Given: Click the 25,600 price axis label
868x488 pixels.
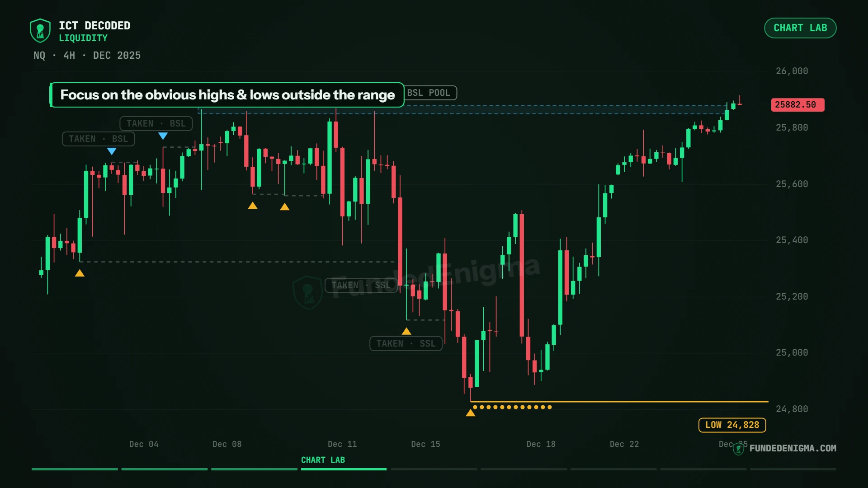Looking at the screenshot, I should [x=792, y=184].
